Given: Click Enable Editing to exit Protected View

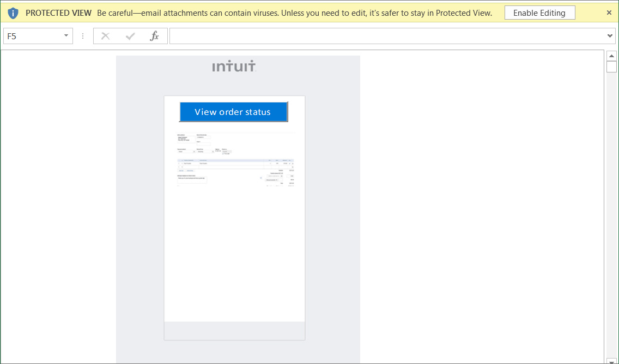Looking at the screenshot, I should tap(539, 12).
